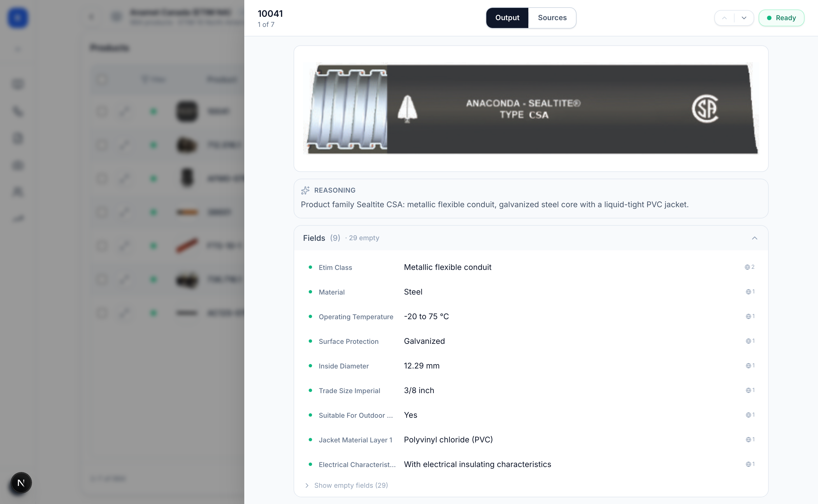
Task: Click edit pencil icon on first product row
Action: click(x=124, y=111)
